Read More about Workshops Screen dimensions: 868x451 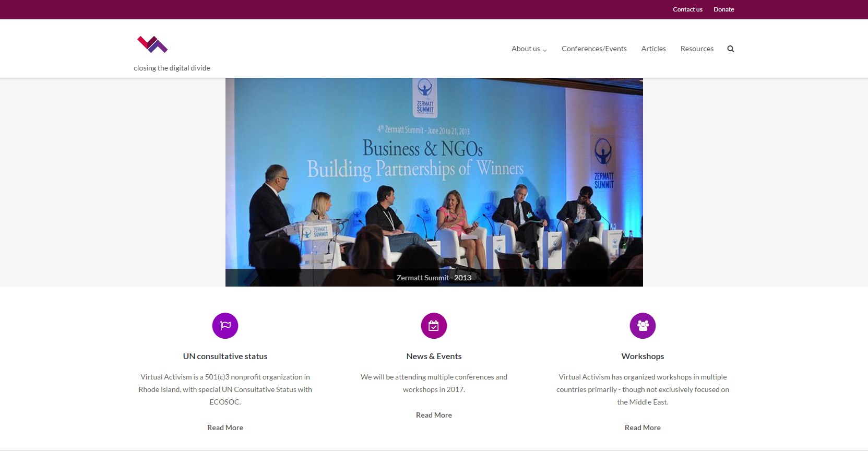[643, 428]
